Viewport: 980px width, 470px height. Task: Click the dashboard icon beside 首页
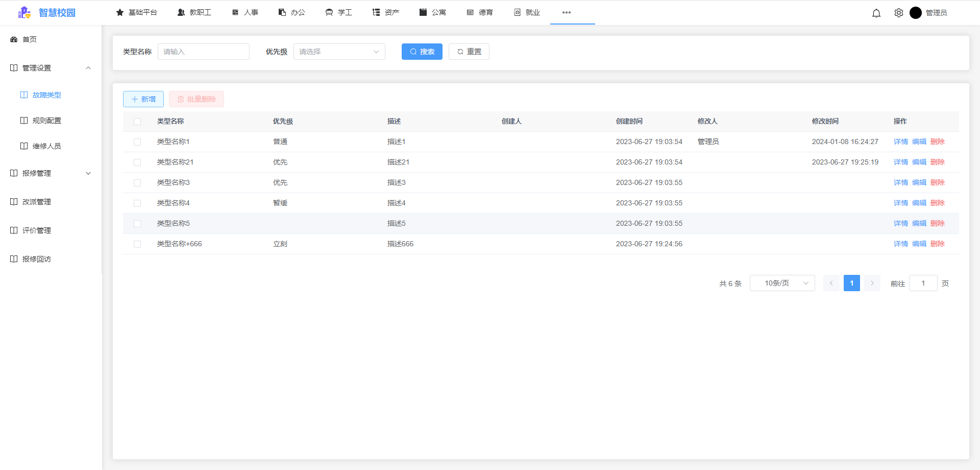coord(13,39)
